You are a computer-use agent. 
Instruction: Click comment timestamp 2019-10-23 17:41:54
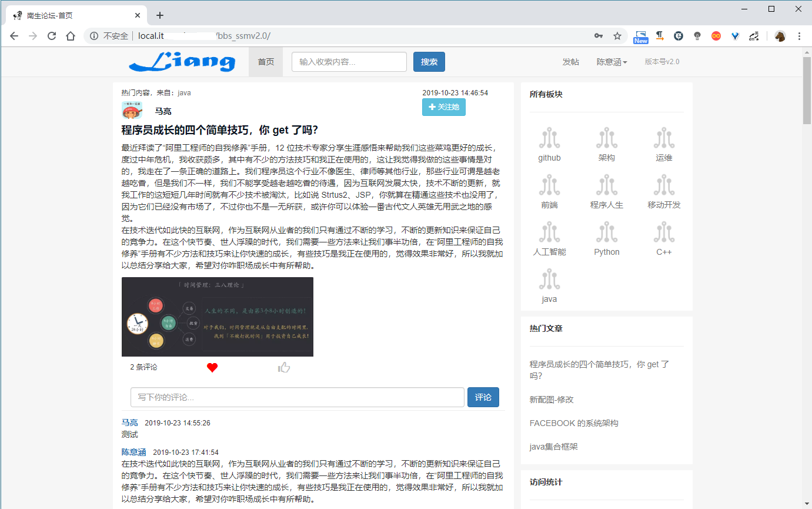click(x=186, y=453)
